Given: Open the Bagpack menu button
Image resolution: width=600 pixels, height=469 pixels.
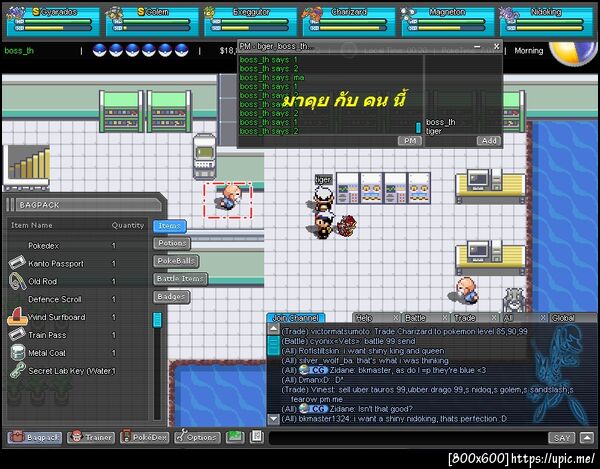Looking at the screenshot, I should coord(35,437).
